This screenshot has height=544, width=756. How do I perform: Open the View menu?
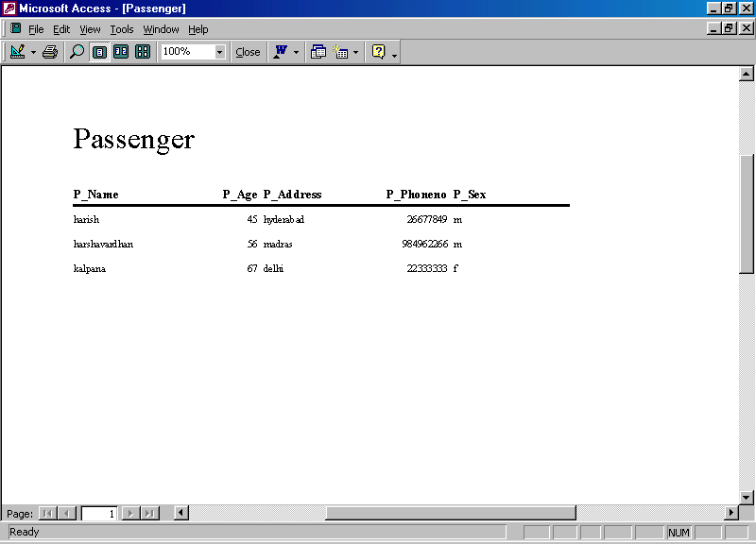(90, 29)
